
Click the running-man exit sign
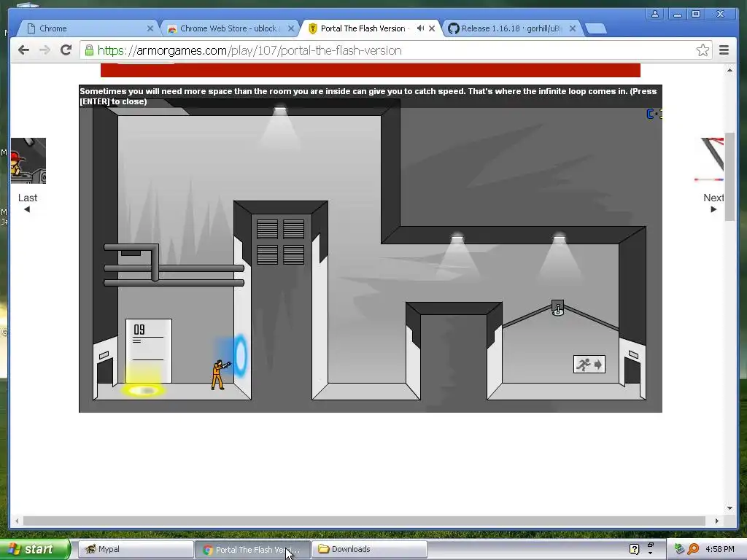(x=589, y=365)
